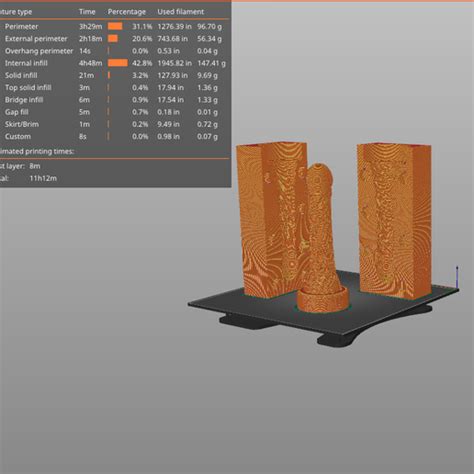
Task: Click the 2h18m External perimeter time
Action: click(x=90, y=39)
